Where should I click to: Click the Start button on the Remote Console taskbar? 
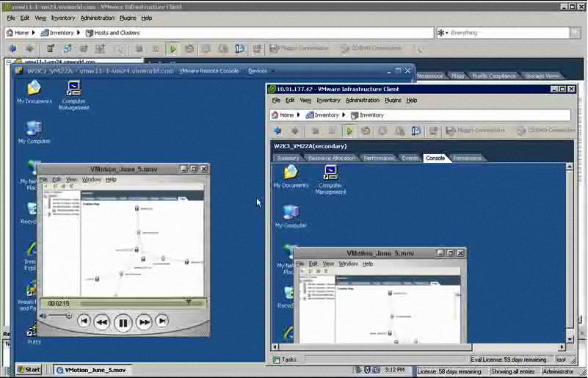29,370
